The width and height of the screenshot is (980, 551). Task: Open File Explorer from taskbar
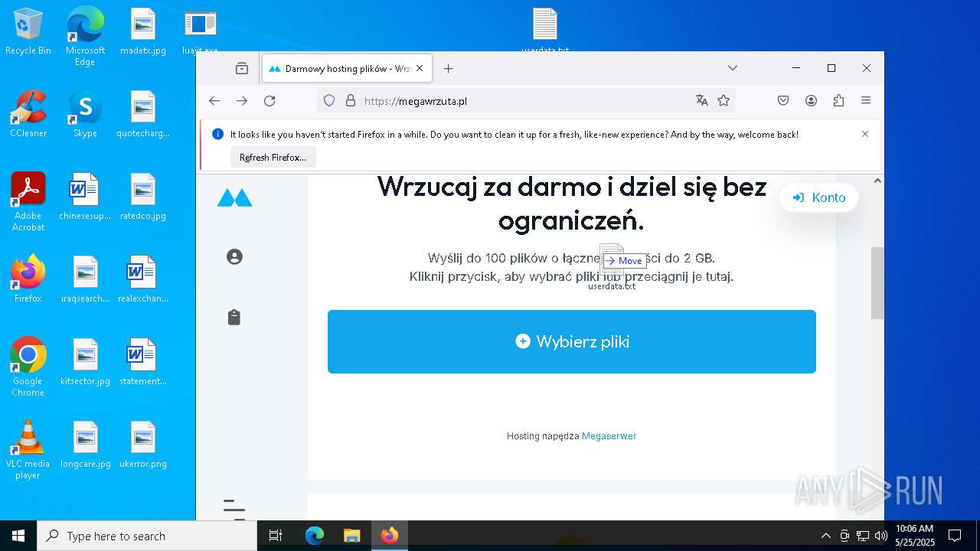coord(351,536)
